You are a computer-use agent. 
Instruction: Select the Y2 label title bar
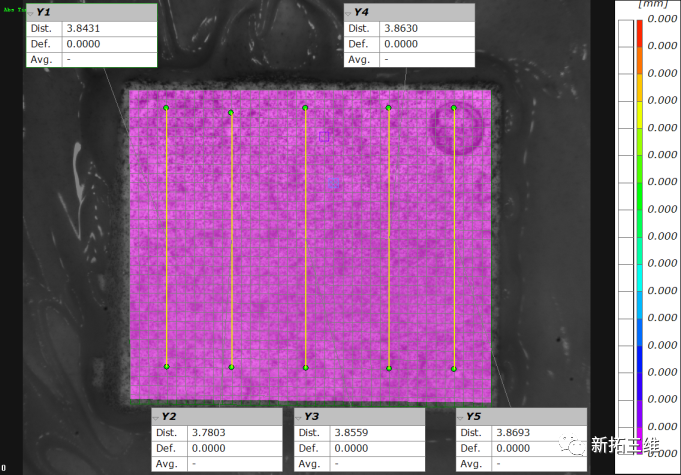pos(217,417)
